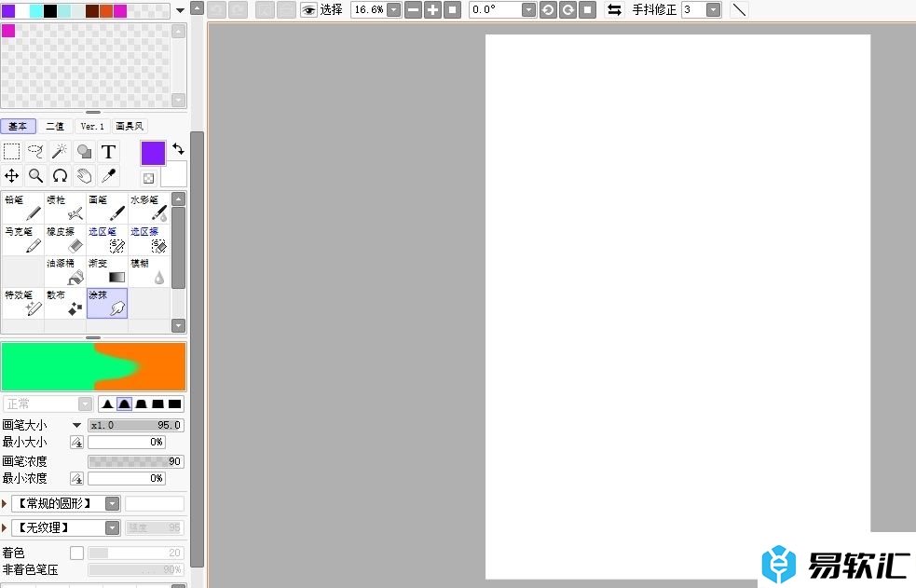Choose the 铅笔 pencil brush
The height and width of the screenshot is (588, 916).
coord(22,208)
